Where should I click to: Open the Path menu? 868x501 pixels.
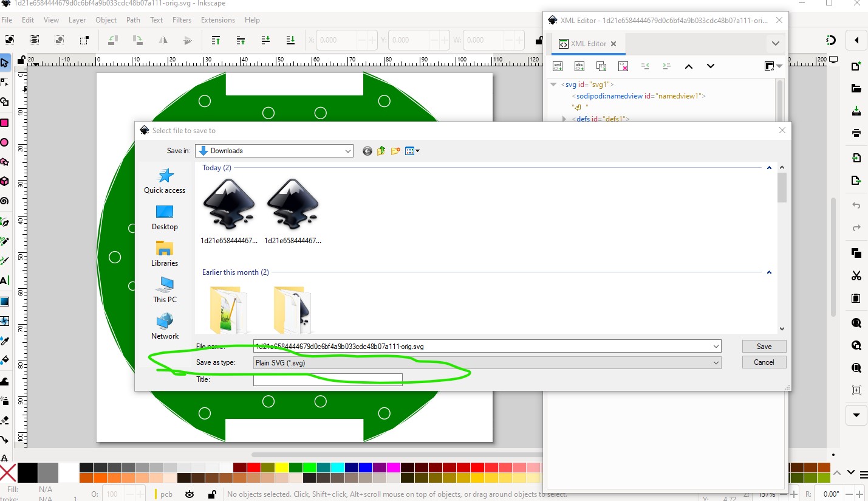(x=133, y=19)
